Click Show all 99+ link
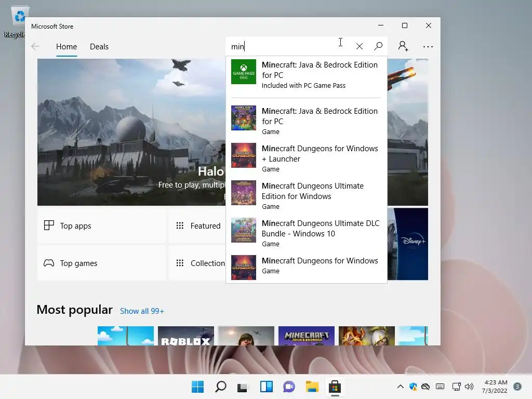This screenshot has height=399, width=532. tap(142, 311)
